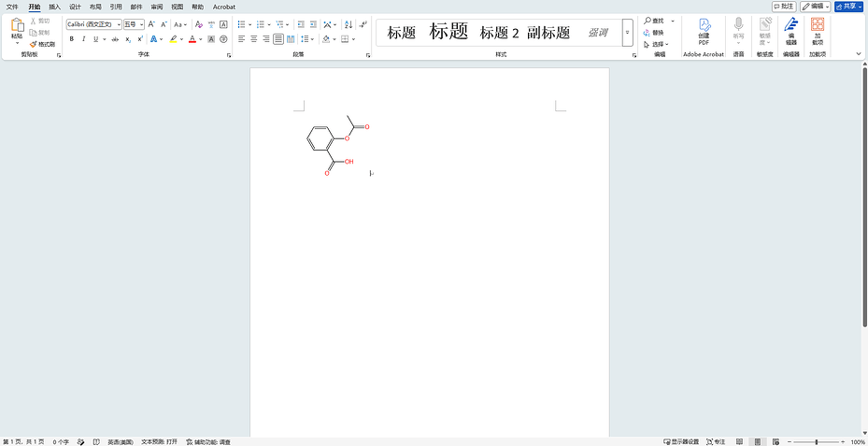Screen dimensions: 868x446
Task: Center-align the paragraph text
Action: click(254, 39)
